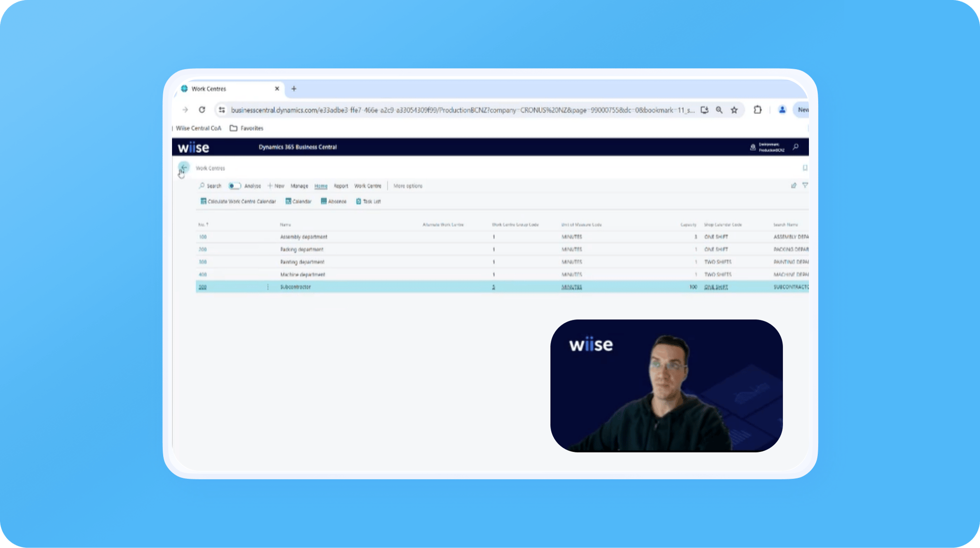Click the install app icon in the address bar

click(705, 110)
